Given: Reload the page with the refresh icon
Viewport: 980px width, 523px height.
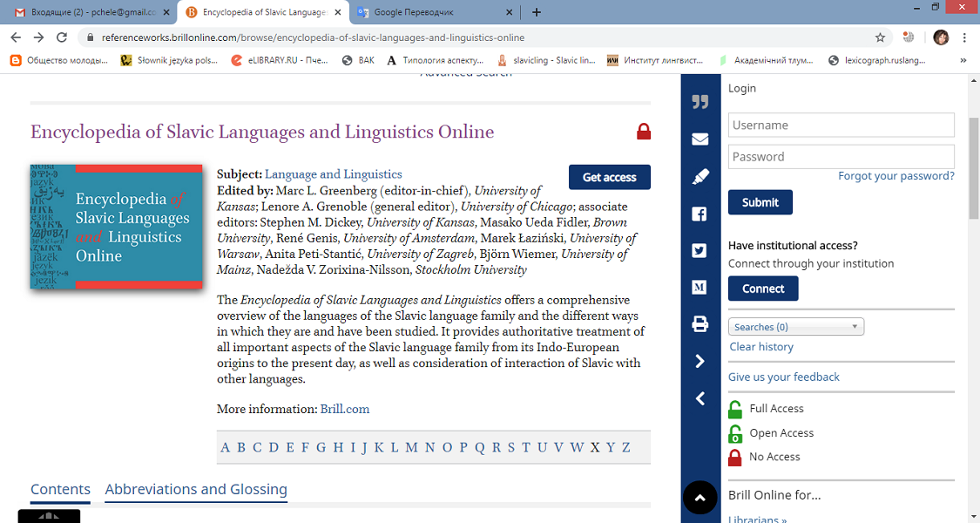Looking at the screenshot, I should (x=61, y=37).
